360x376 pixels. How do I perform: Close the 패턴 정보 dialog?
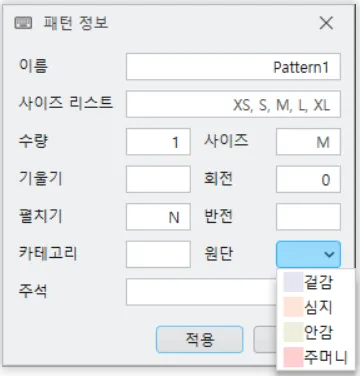coord(326,23)
